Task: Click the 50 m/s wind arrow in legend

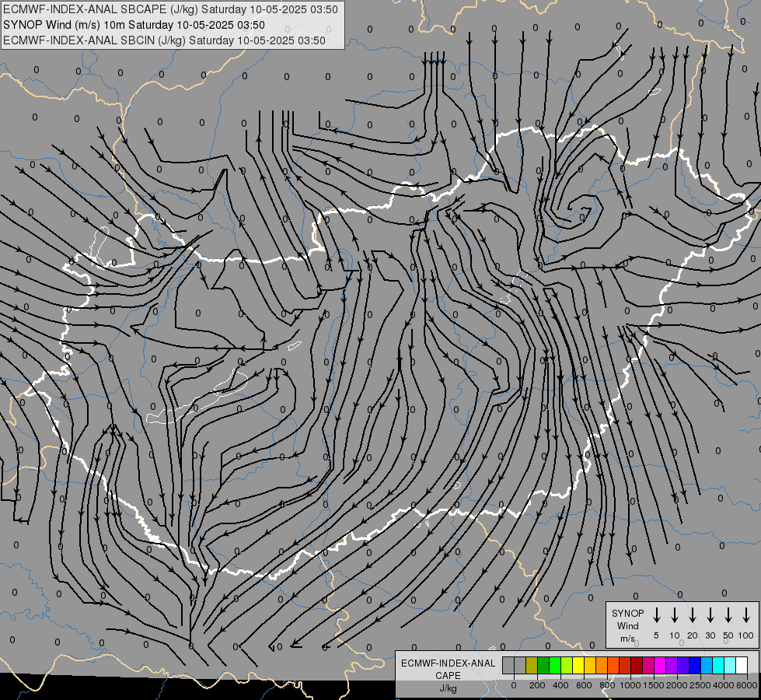Action: tap(728, 615)
